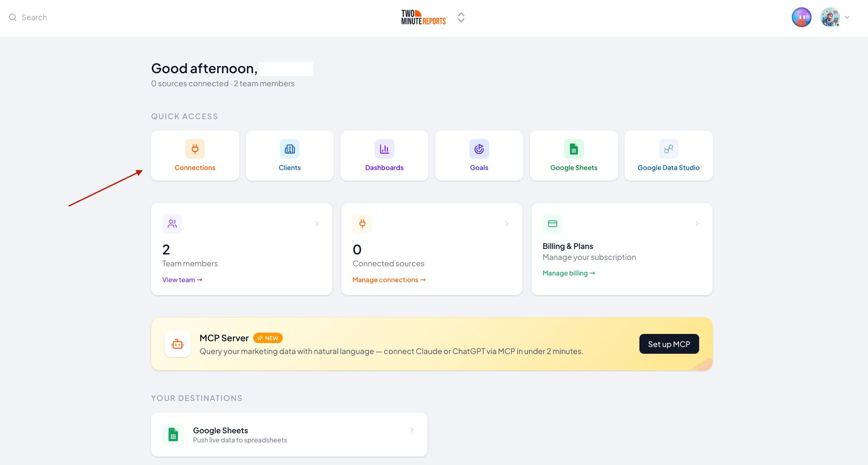Expand the Team members card chevron
Image resolution: width=868 pixels, height=465 pixels.
coord(317,224)
